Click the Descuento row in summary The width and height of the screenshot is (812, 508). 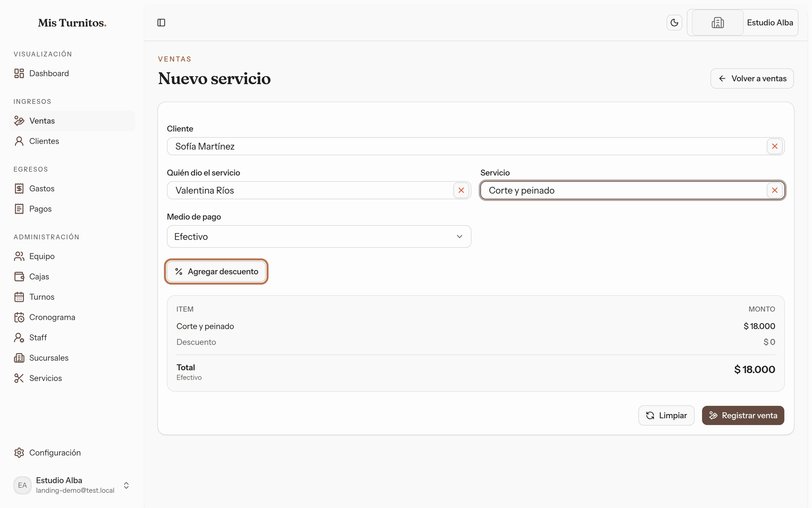[x=475, y=342]
